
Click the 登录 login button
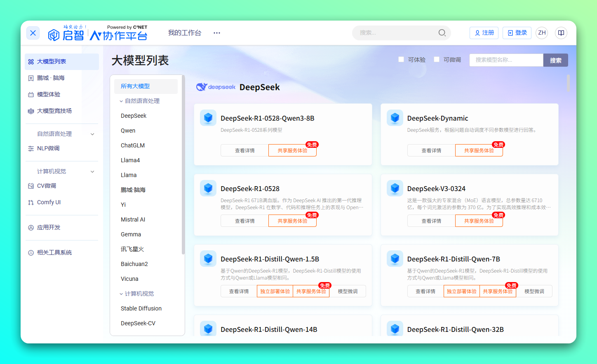tap(517, 33)
